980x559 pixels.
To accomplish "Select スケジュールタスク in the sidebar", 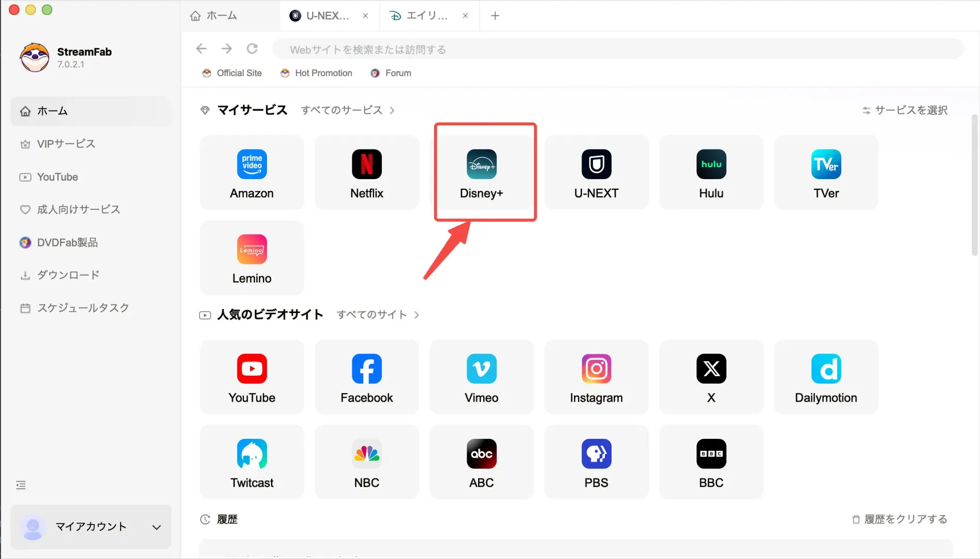I will pyautogui.click(x=91, y=308).
